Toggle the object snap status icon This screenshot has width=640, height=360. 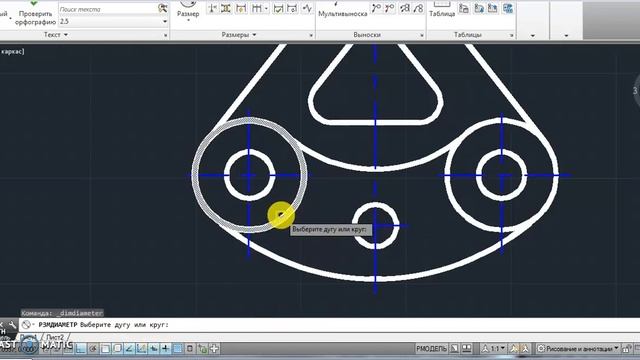[105, 349]
